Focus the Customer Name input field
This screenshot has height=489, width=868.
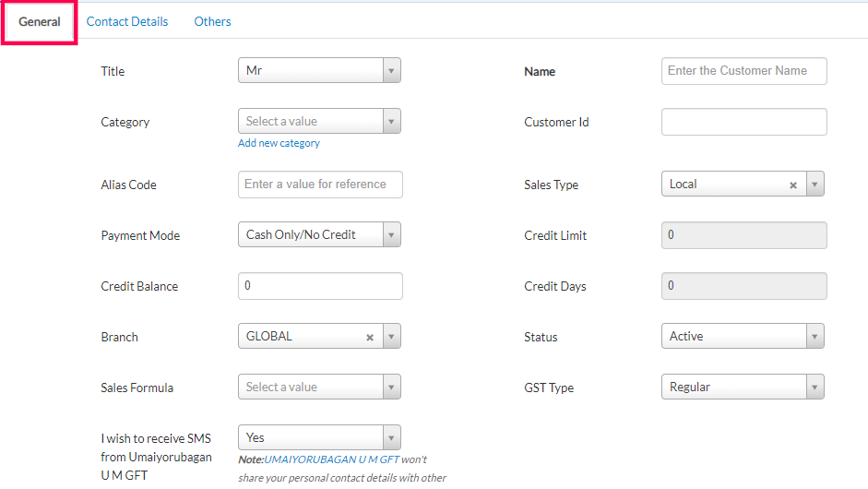[x=743, y=71]
